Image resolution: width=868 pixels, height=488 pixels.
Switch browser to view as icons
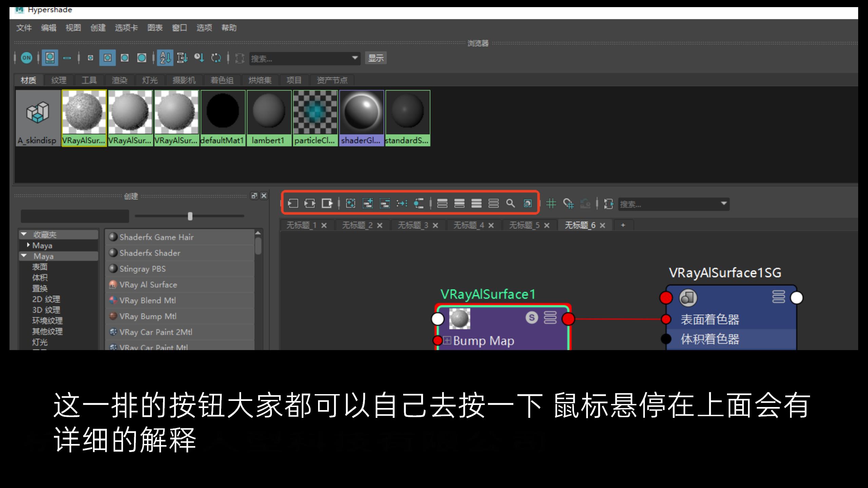[x=50, y=58]
